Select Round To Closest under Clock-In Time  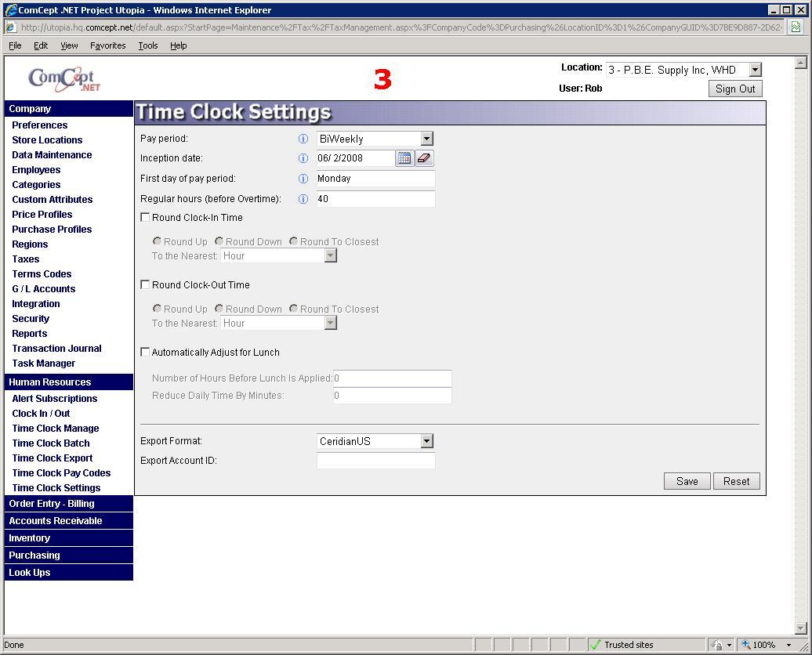pyautogui.click(x=294, y=241)
